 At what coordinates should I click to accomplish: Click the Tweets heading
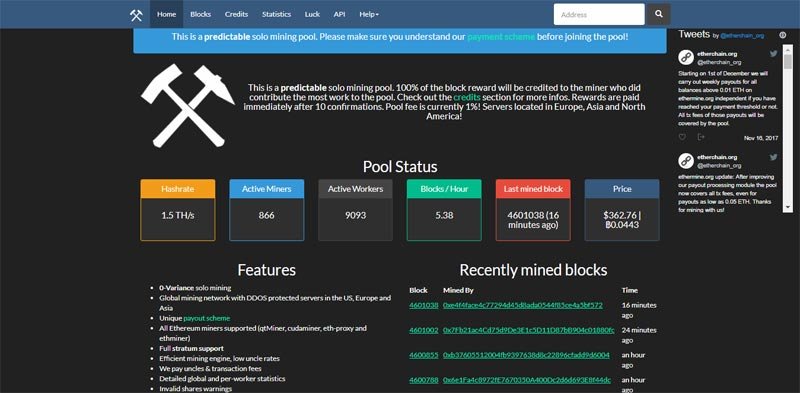[x=694, y=34]
